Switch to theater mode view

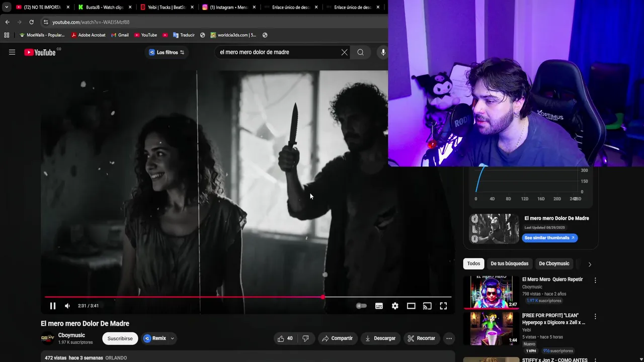(411, 306)
